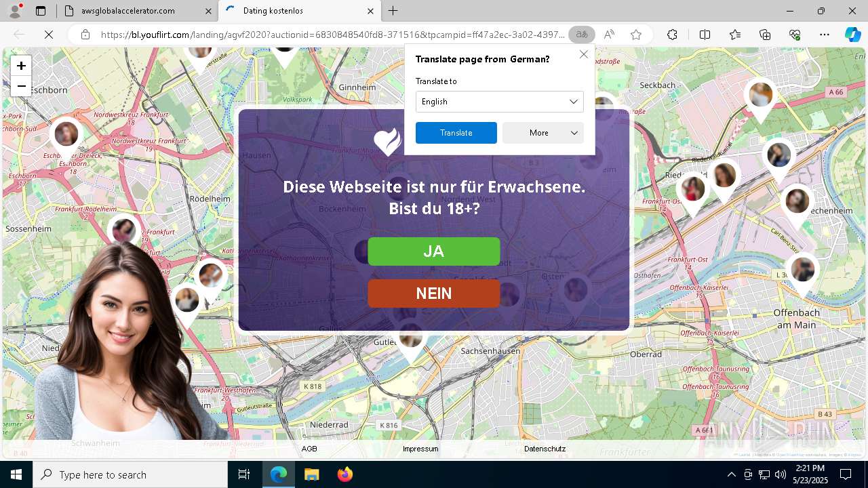The height and width of the screenshot is (488, 868).
Task: Switch to awsglobalaccelerator.com tab
Action: [137, 11]
